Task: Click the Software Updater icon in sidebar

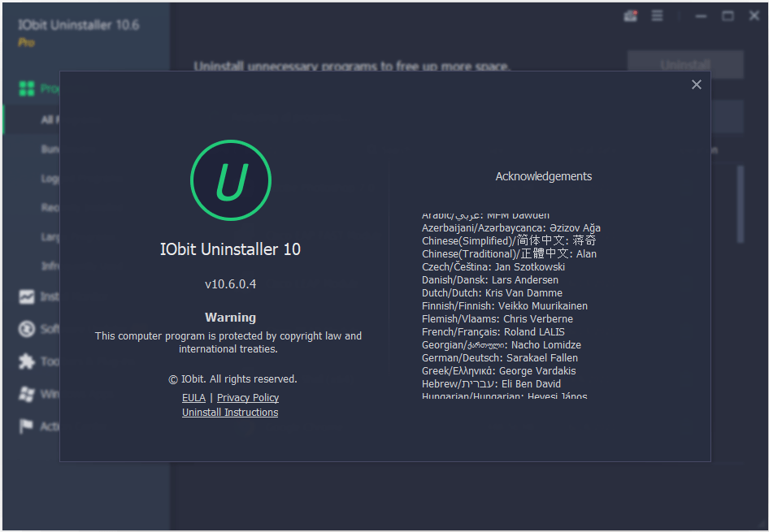Action: pyautogui.click(x=27, y=329)
